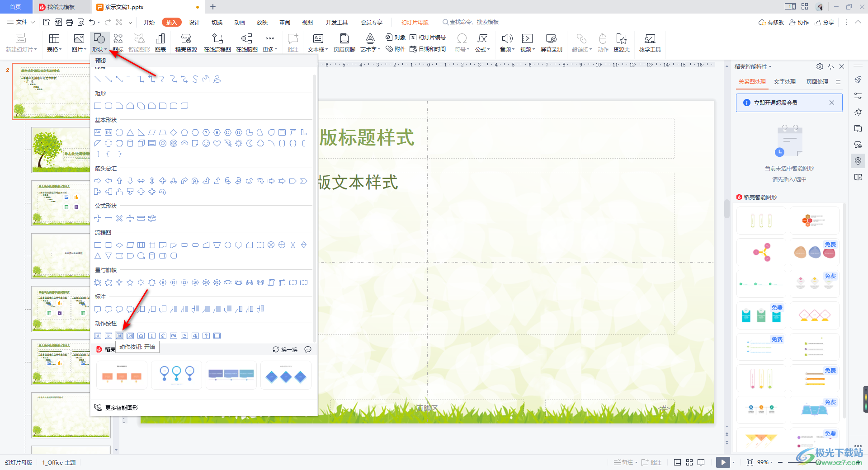Pick the right arrow in block arrows

click(x=98, y=181)
